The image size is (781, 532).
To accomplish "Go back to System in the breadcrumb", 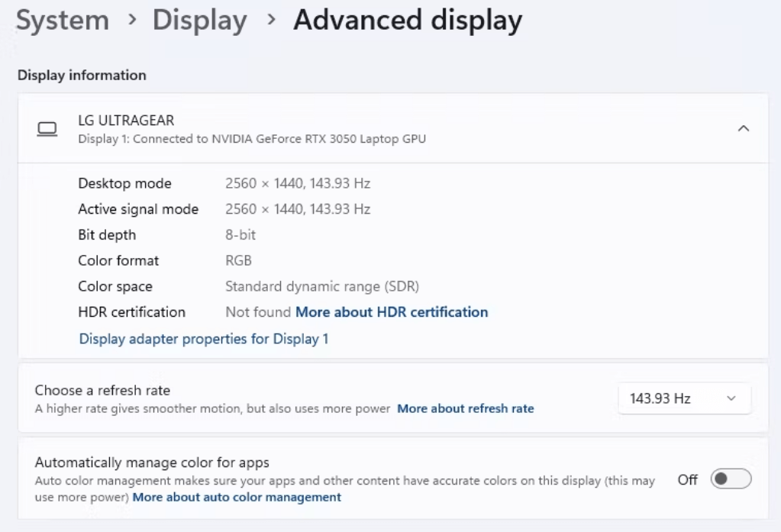I will (x=63, y=21).
